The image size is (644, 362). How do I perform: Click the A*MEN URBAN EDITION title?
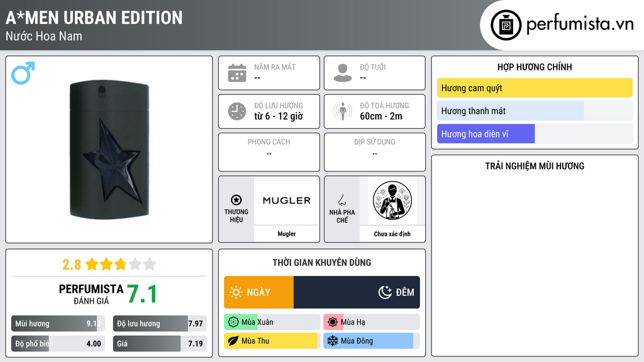click(94, 18)
